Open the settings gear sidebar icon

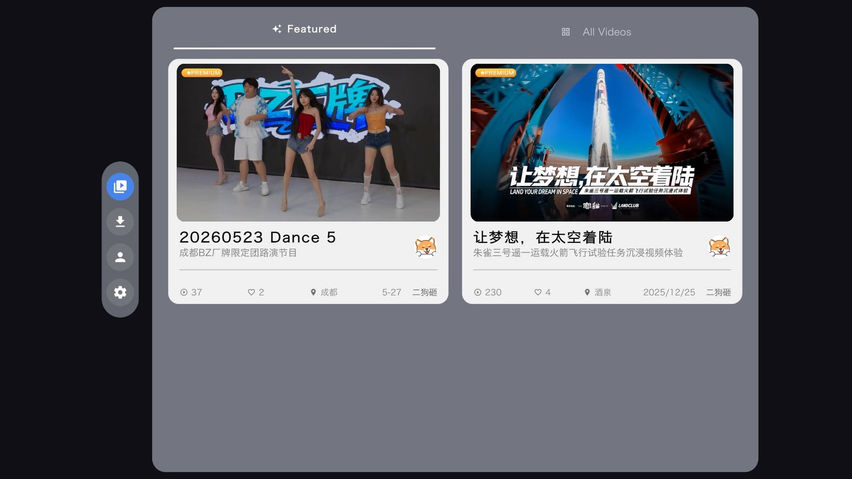[120, 292]
